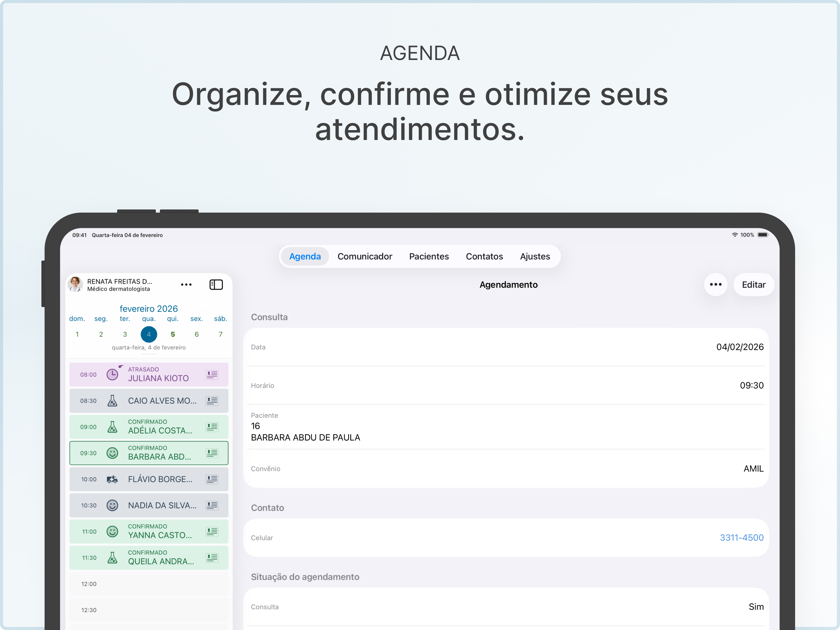Click the late clock icon for Juliana Kioto
The image size is (840, 630).
pyautogui.click(x=113, y=375)
